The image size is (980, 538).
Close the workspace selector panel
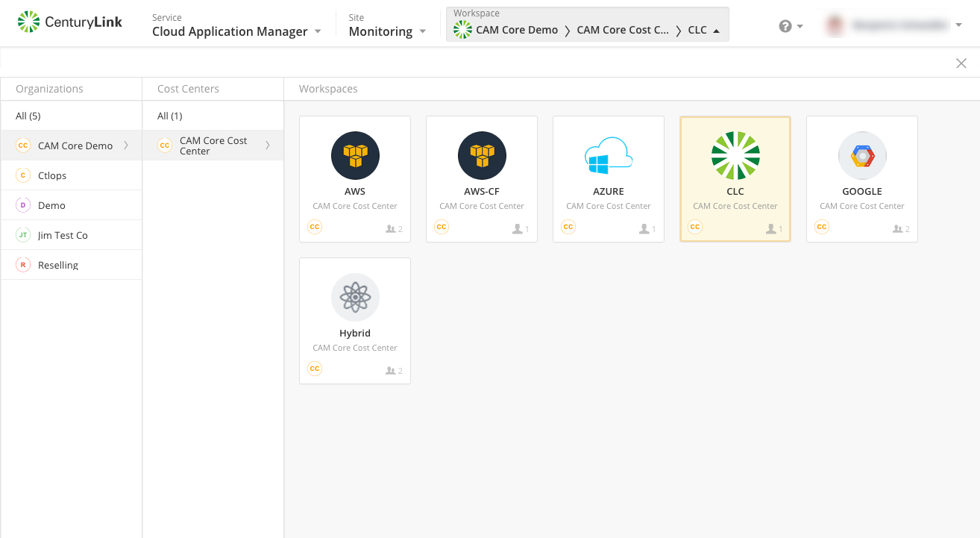(x=961, y=63)
